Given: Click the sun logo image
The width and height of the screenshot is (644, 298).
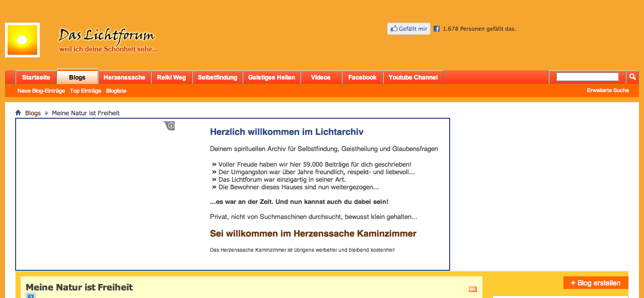Looking at the screenshot, I should (x=22, y=40).
